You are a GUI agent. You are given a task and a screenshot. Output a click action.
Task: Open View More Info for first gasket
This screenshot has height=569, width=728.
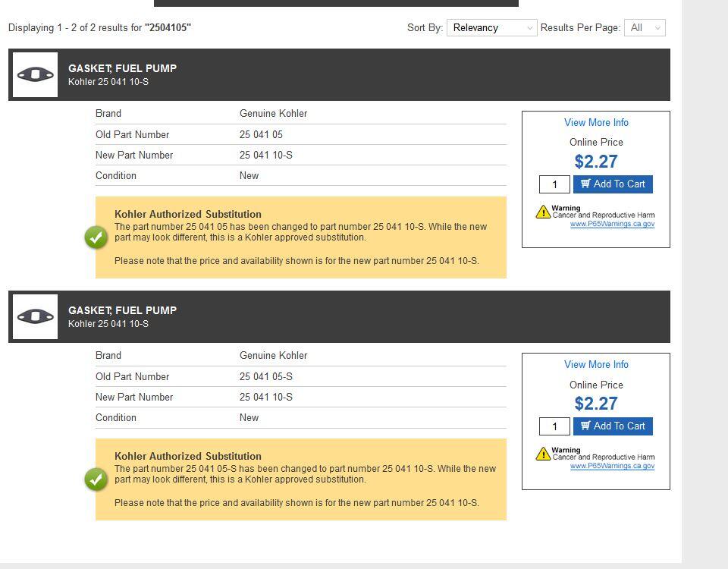[x=596, y=123]
